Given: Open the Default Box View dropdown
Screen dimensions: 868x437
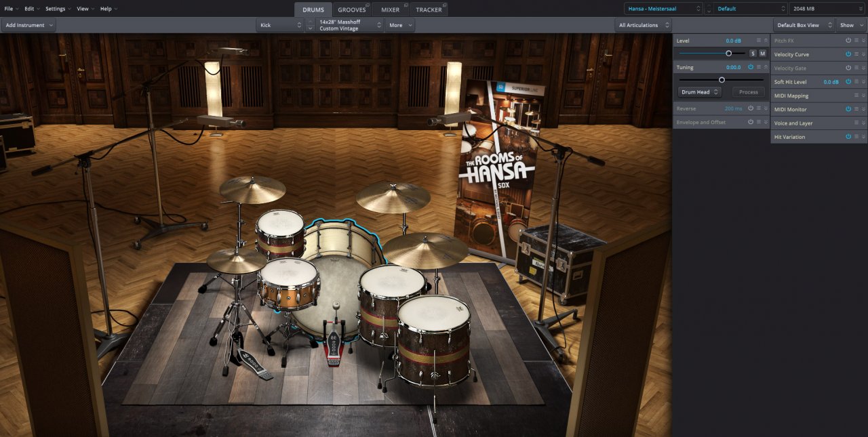Looking at the screenshot, I should [x=803, y=25].
